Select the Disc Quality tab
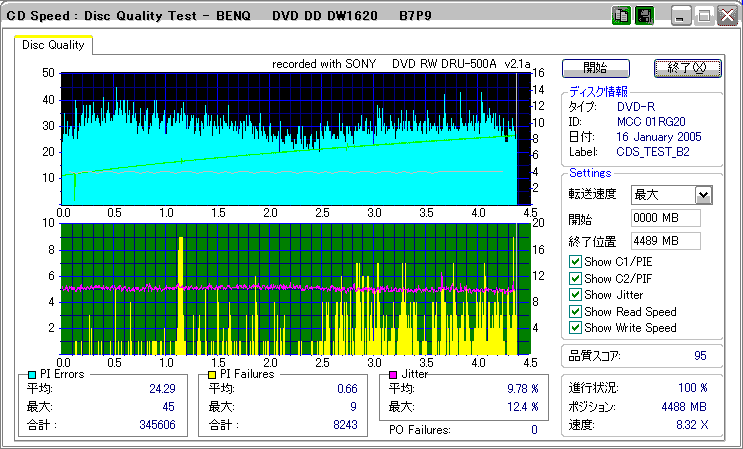This screenshot has width=743, height=449. (54, 45)
